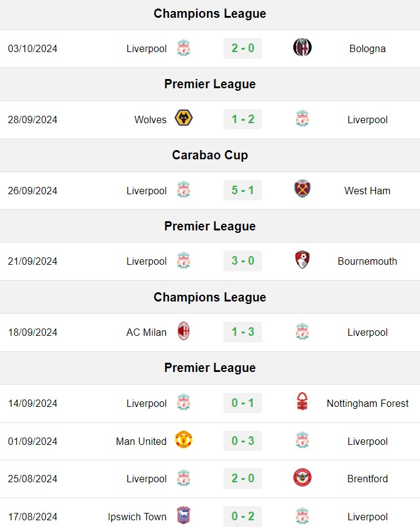Click Liverpool crest in the Bologna match row
The width and height of the screenshot is (420, 527).
(184, 48)
